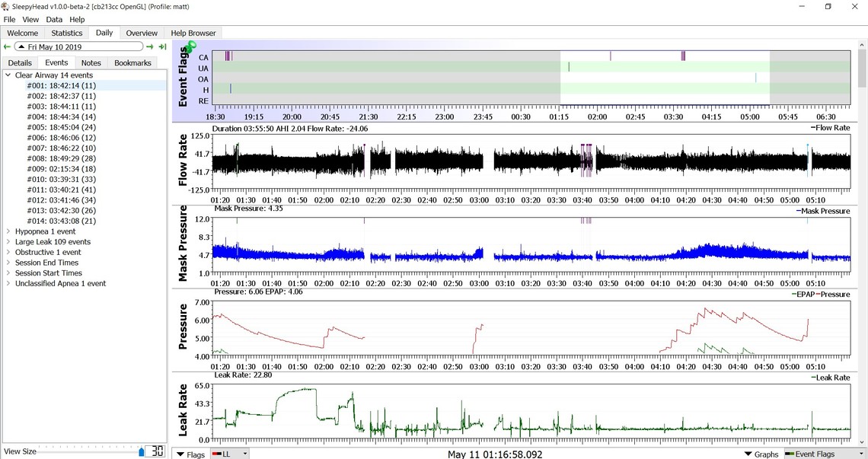Select the Events tab

[56, 62]
